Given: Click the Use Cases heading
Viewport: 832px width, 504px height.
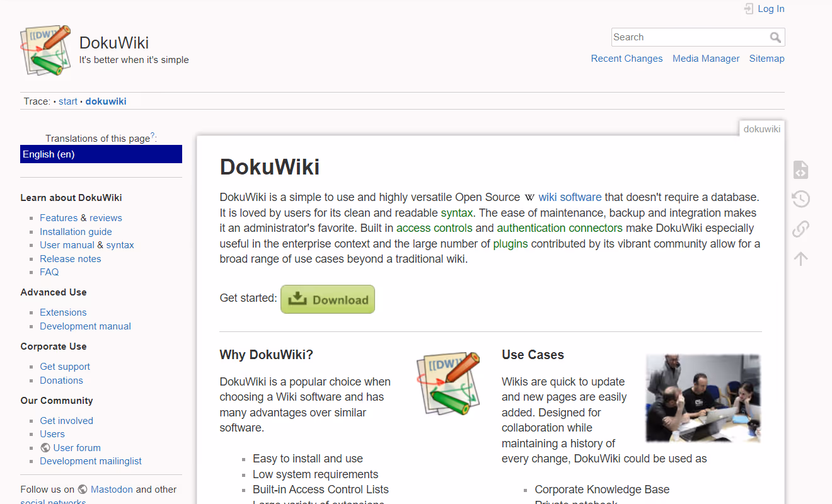Looking at the screenshot, I should click(x=533, y=355).
